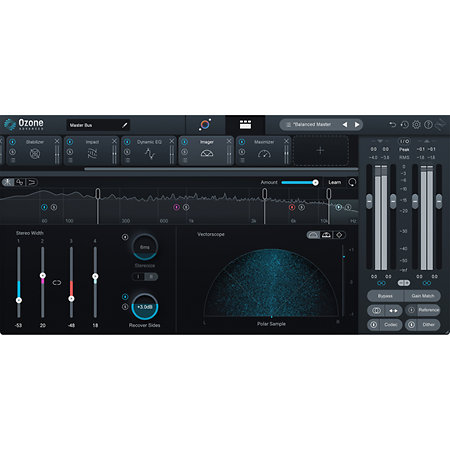
Task: Click the I/O meter toggle
Action: click(x=404, y=141)
